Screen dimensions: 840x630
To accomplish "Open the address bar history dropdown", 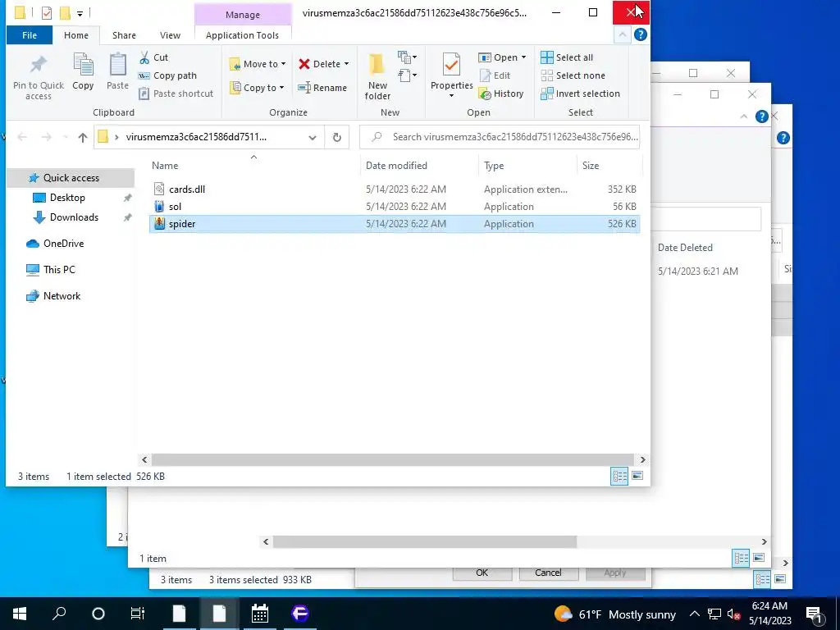I will pyautogui.click(x=313, y=137).
